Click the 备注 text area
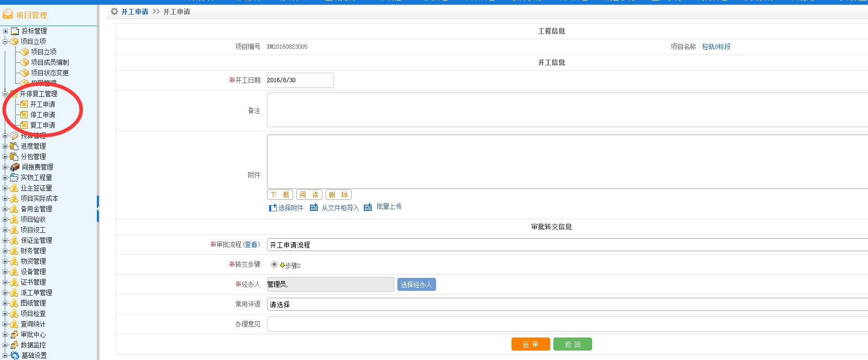Screen dimensions: 868x360 point(567,110)
